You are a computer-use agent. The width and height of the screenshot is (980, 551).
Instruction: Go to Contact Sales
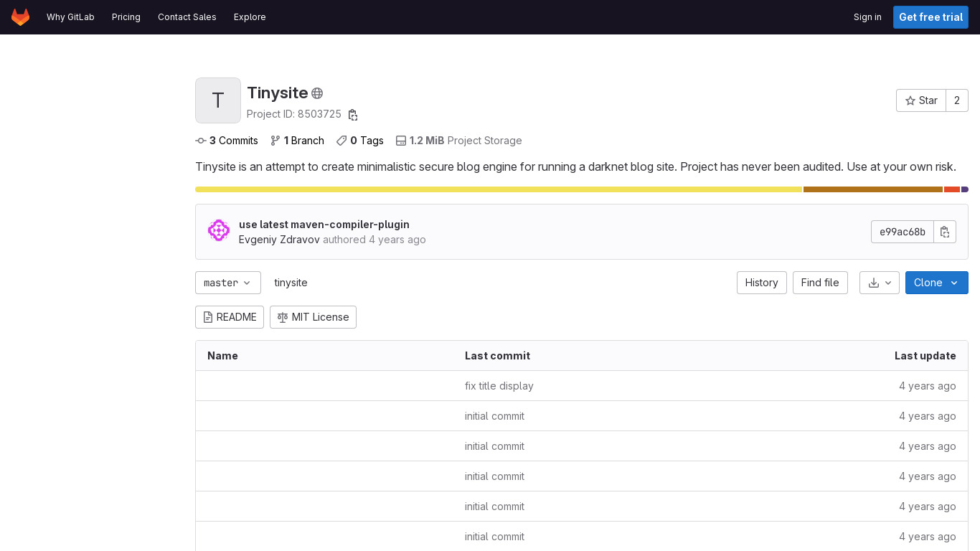coord(187,17)
